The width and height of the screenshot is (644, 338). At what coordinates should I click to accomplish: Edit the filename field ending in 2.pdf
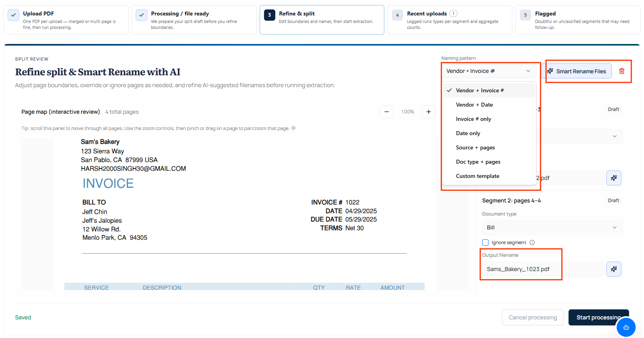pyautogui.click(x=570, y=178)
